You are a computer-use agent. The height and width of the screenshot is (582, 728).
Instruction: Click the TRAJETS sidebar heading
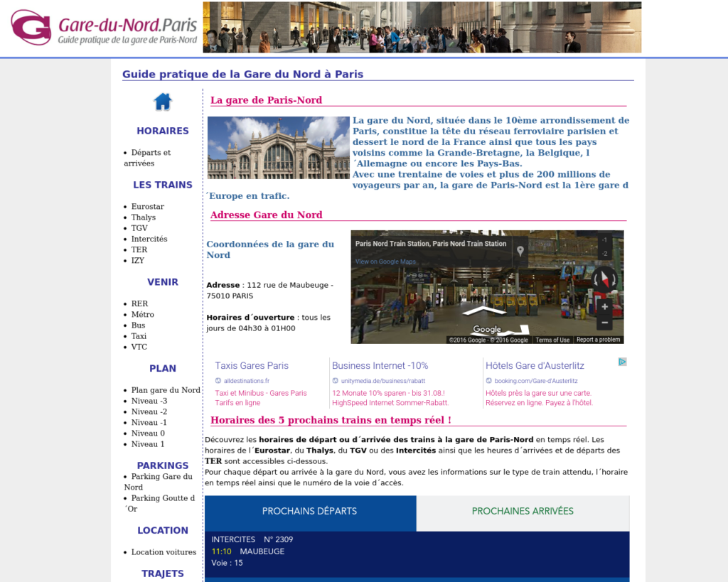163,573
